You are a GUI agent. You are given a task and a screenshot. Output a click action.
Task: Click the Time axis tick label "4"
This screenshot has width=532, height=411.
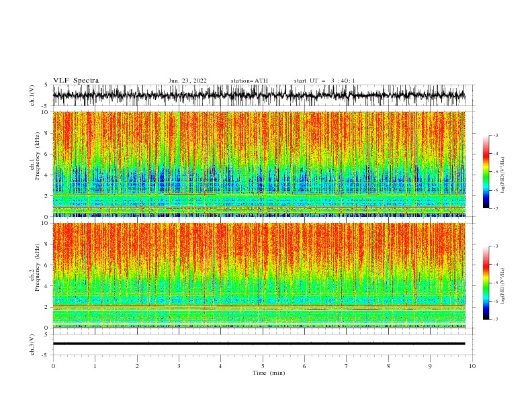(221, 366)
